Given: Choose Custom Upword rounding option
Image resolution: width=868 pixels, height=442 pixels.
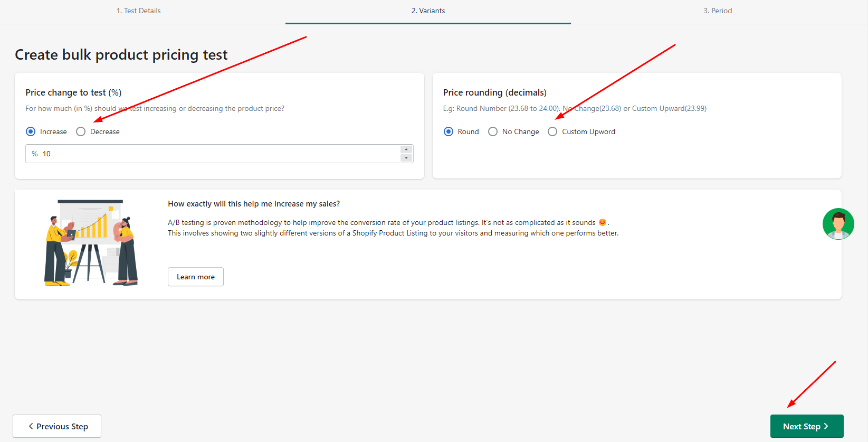Looking at the screenshot, I should 552,131.
